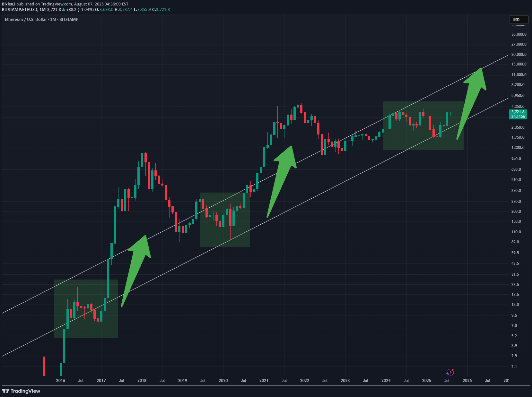Image resolution: width=532 pixels, height=397 pixels.
Task: Click the 11,000.0 price axis label
Action: click(x=519, y=75)
